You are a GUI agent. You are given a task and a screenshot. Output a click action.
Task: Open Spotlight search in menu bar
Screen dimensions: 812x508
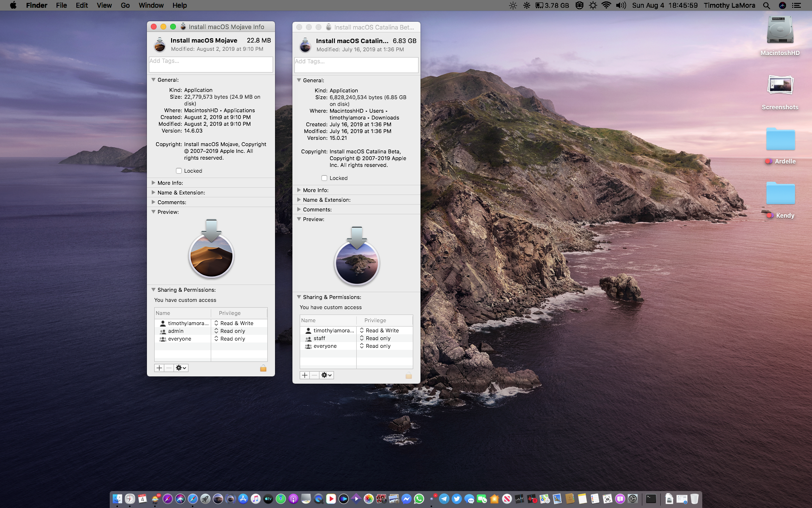pos(767,5)
